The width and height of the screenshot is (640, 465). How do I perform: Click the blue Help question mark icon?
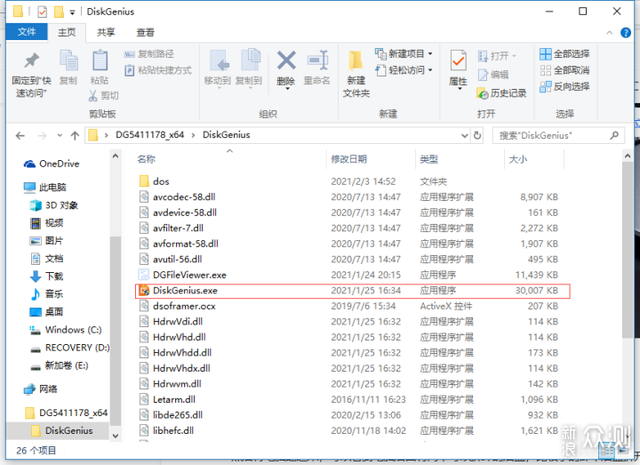tap(625, 33)
